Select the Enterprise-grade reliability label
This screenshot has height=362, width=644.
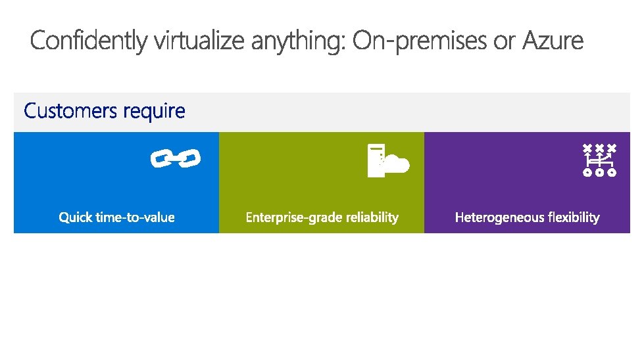[322, 217]
